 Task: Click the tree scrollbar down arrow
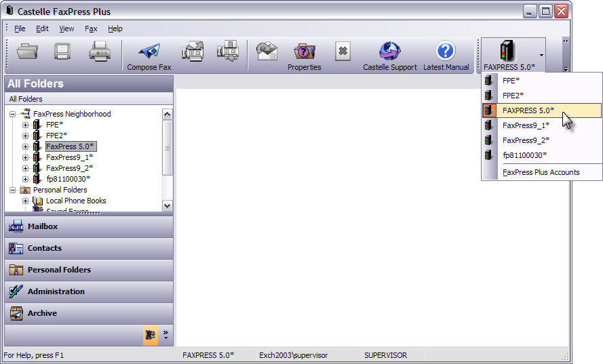pos(168,205)
